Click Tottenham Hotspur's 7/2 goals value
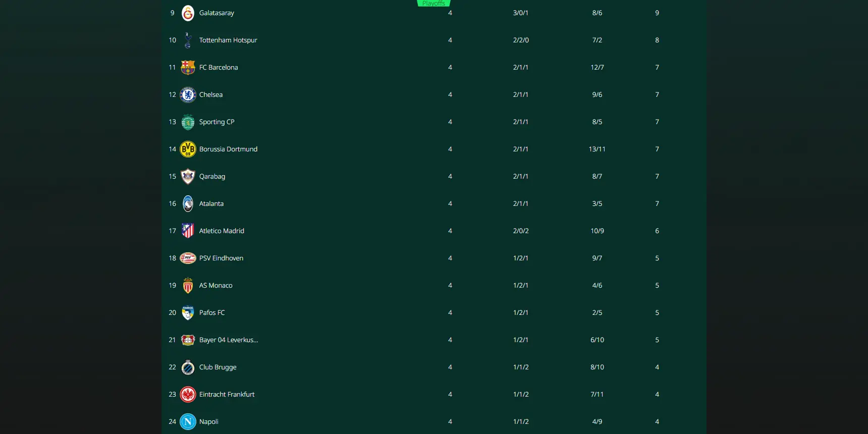Image resolution: width=868 pixels, height=434 pixels. coord(597,40)
